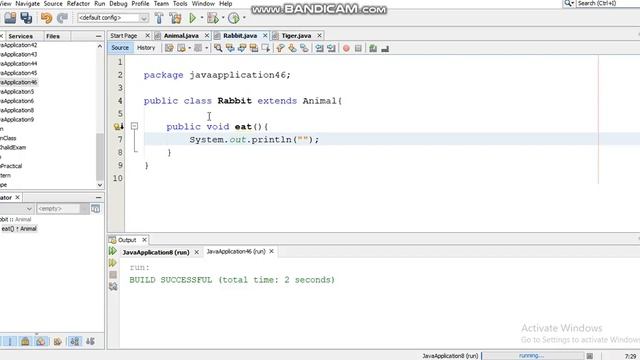This screenshot has height=360, width=640.
Task: Toggle Sort by Name in Navigator
Action: pos(75,341)
